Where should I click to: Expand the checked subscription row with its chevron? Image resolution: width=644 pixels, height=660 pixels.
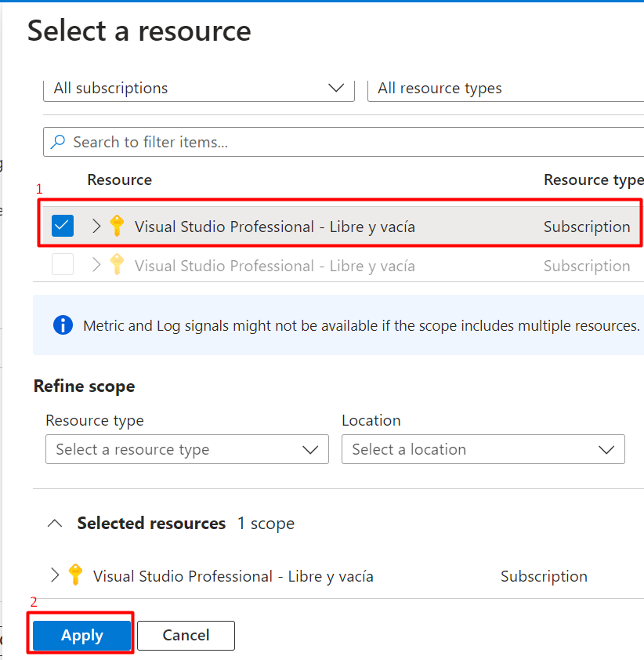point(96,226)
